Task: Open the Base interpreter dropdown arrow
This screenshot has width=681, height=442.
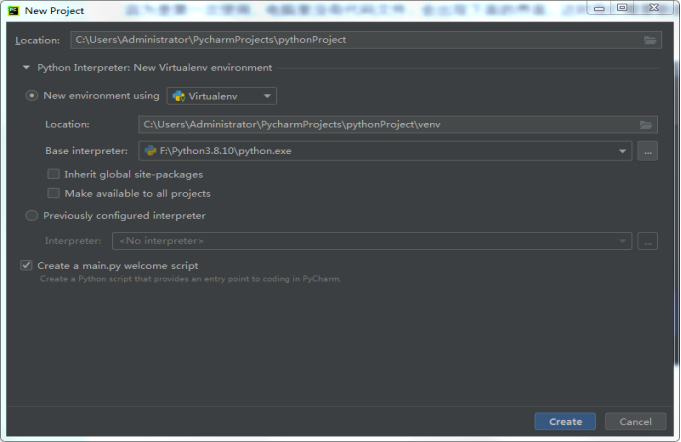Action: 622,151
